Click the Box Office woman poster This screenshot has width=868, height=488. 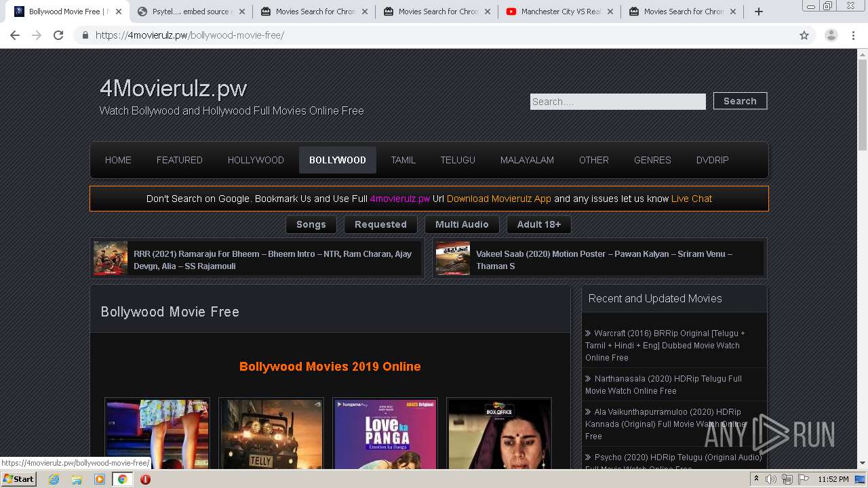point(499,434)
